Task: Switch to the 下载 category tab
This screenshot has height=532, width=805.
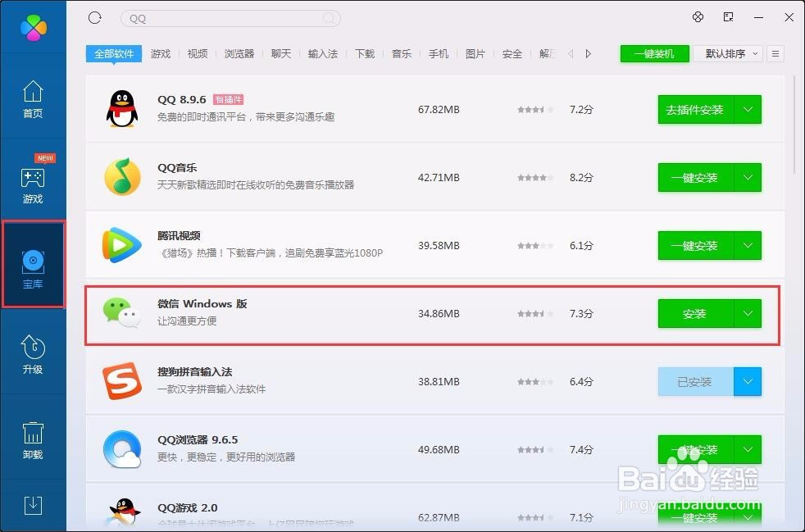Action: coord(365,53)
